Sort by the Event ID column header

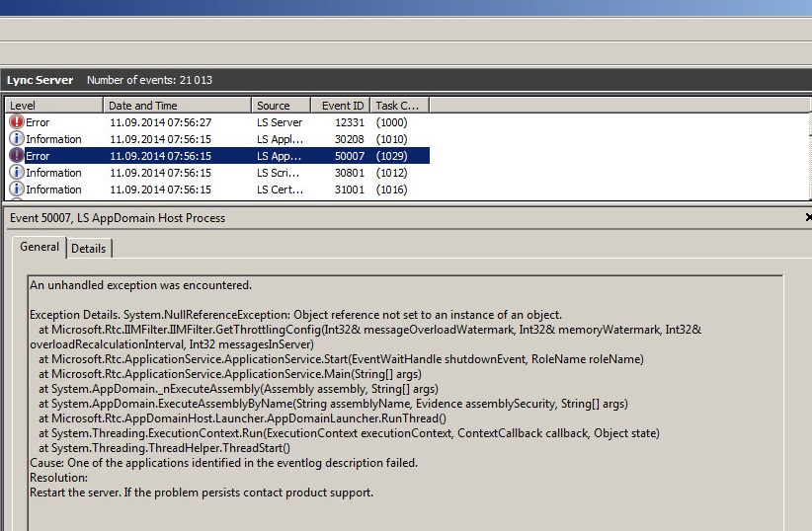pyautogui.click(x=341, y=106)
